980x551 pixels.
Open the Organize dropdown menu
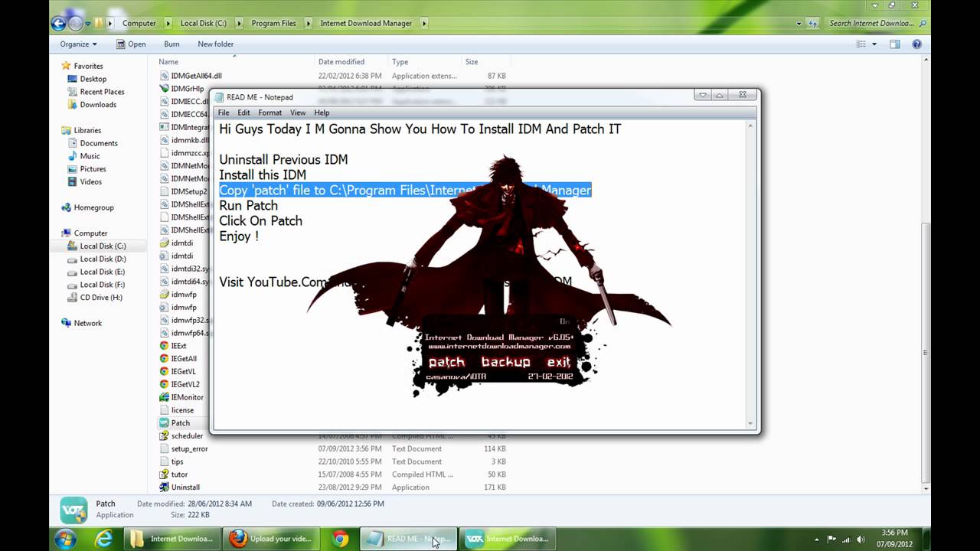(x=78, y=44)
